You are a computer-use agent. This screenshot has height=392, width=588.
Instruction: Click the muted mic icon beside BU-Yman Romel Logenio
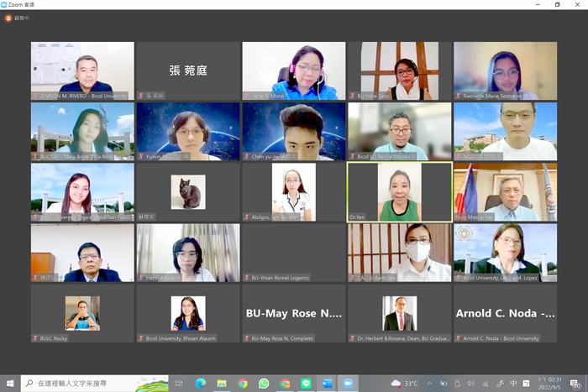pos(247,278)
